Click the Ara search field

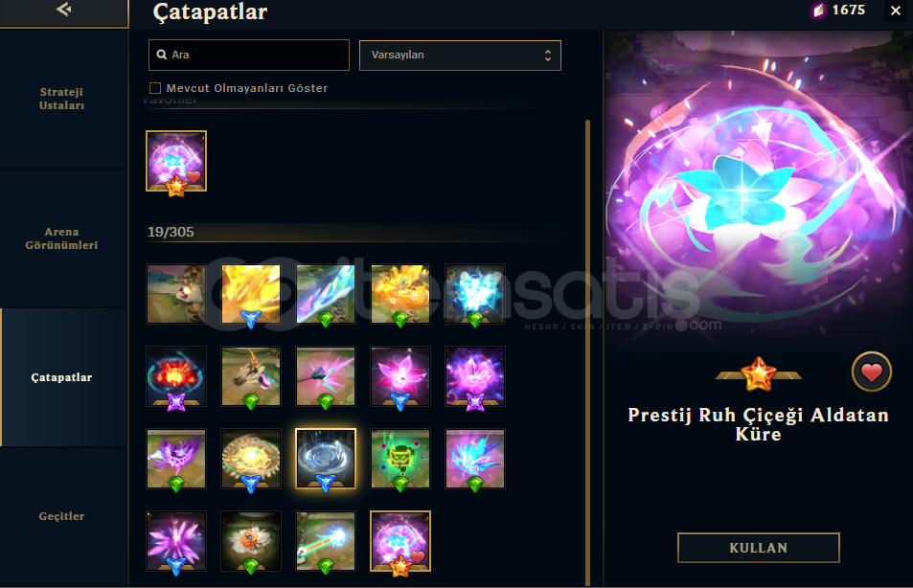point(249,55)
